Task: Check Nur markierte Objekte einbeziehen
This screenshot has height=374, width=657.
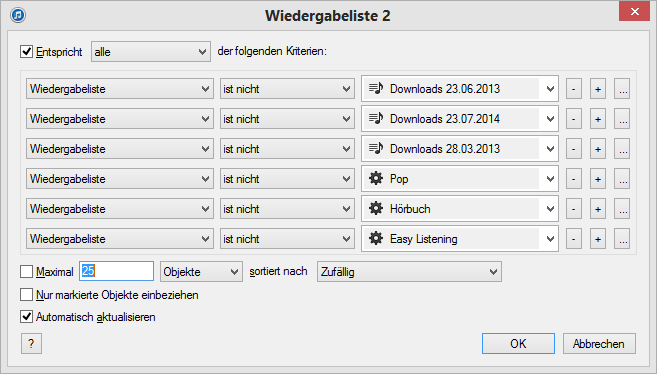Action: point(26,294)
